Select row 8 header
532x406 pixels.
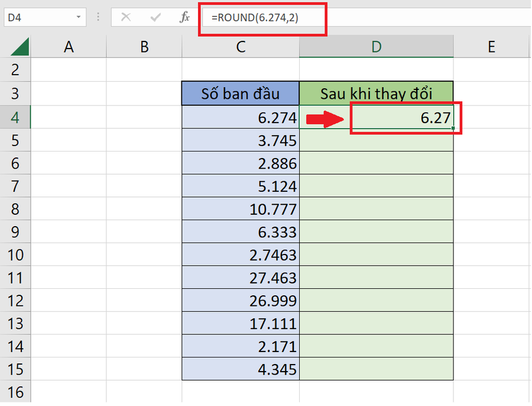click(x=15, y=208)
